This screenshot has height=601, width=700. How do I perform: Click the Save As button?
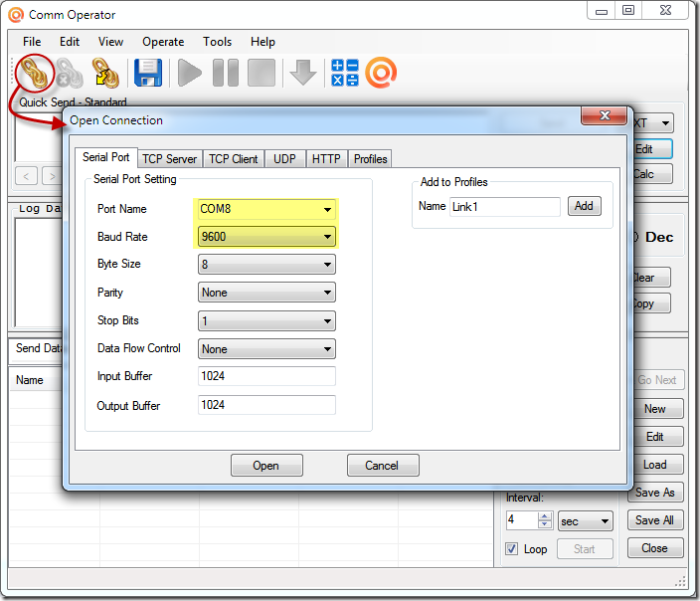pyautogui.click(x=654, y=493)
